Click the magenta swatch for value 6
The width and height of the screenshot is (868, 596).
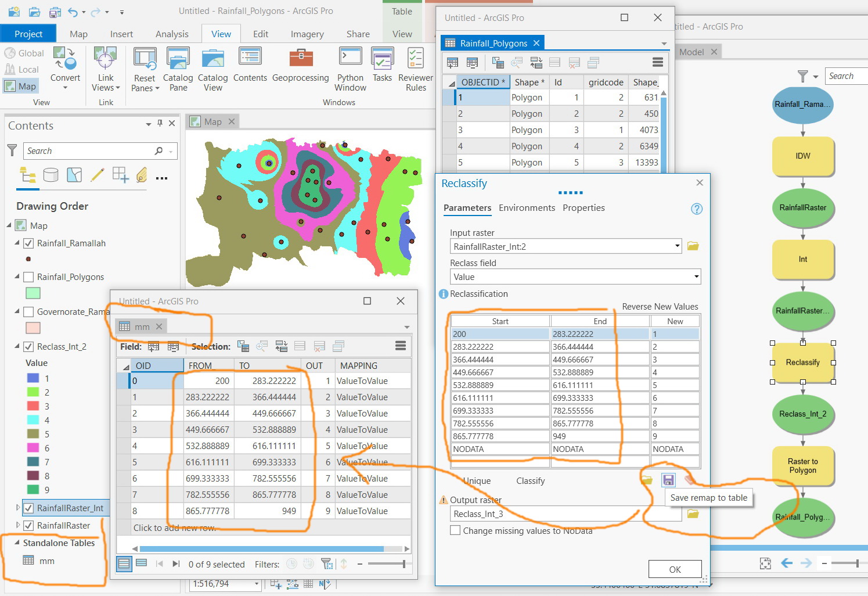(x=33, y=448)
